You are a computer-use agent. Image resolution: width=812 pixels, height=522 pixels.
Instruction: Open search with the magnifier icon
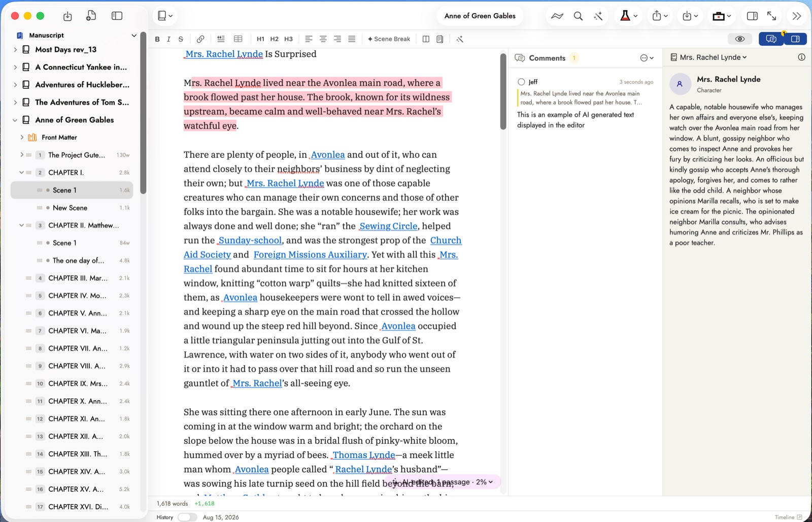click(578, 16)
